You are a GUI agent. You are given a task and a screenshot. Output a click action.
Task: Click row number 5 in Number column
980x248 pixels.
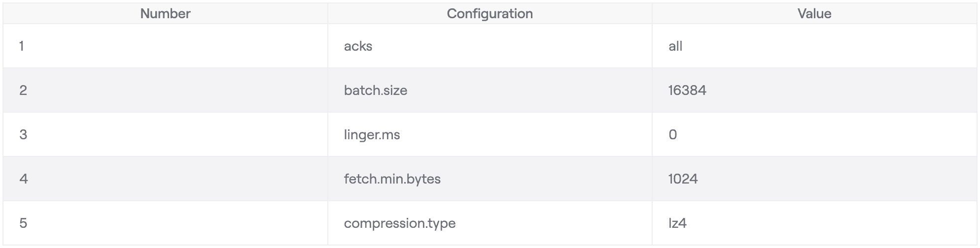[x=23, y=223]
